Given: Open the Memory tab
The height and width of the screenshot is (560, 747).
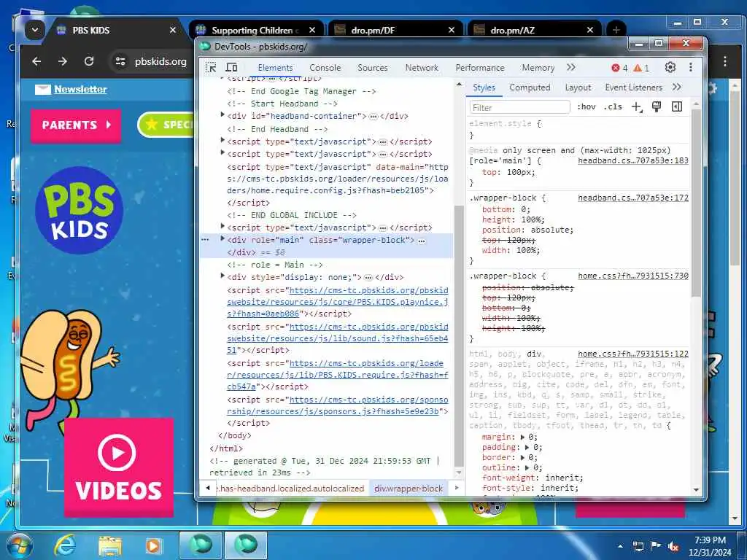Looking at the screenshot, I should pyautogui.click(x=538, y=68).
